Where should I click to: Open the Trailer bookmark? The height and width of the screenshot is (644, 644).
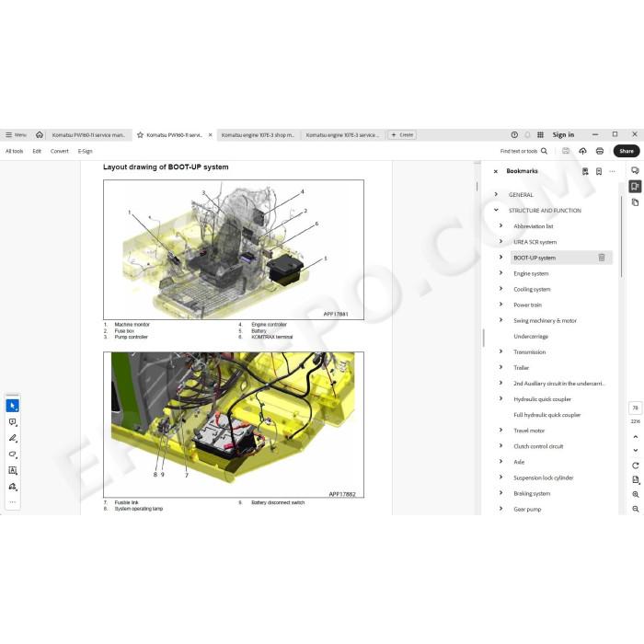click(x=522, y=368)
